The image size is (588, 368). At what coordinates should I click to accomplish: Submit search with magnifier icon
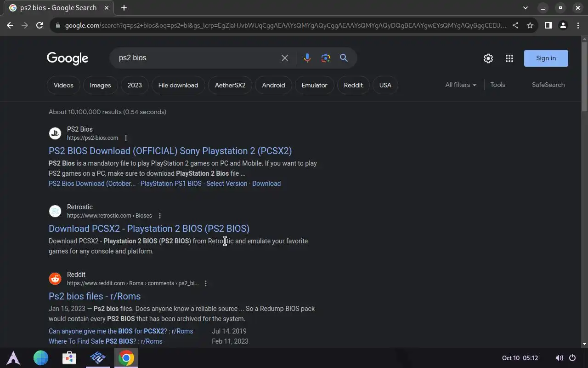point(344,58)
